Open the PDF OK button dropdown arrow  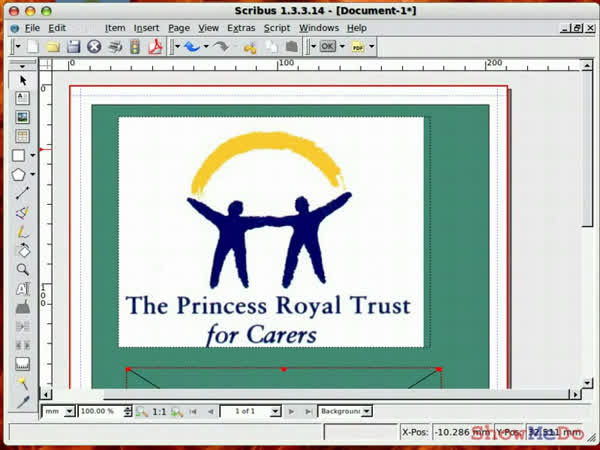pos(342,47)
